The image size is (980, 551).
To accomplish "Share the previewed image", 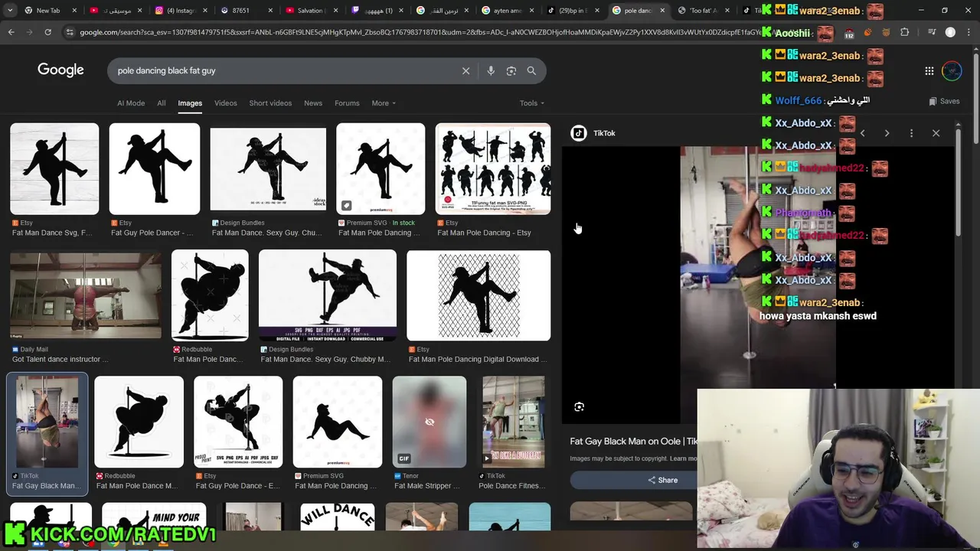I will 662,480.
